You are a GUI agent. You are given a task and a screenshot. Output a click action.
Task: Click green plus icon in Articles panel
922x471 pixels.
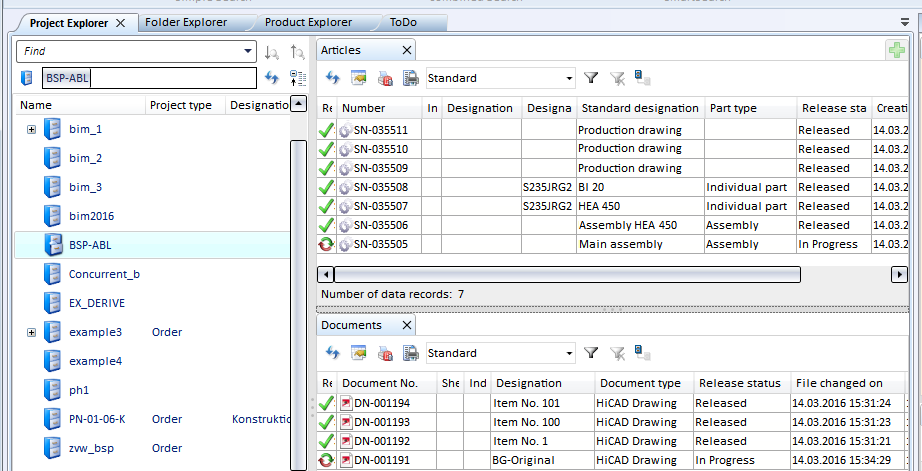pos(896,51)
